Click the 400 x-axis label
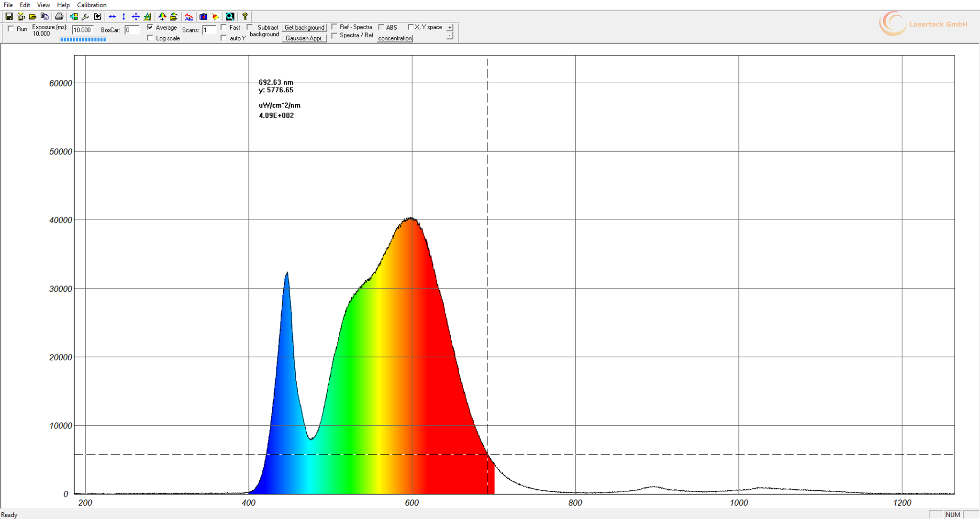 [248, 503]
